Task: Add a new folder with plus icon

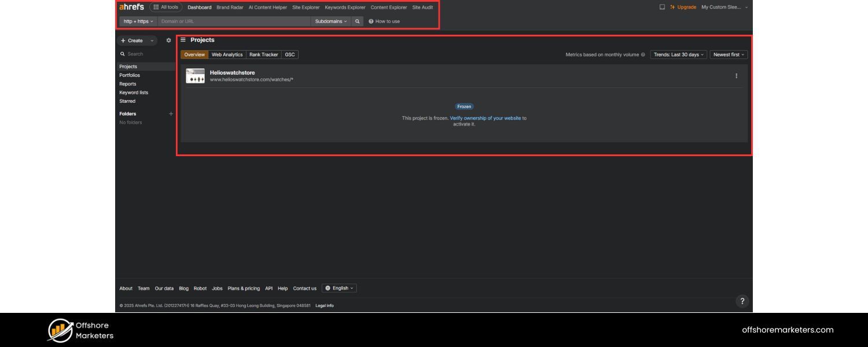Action: (171, 114)
